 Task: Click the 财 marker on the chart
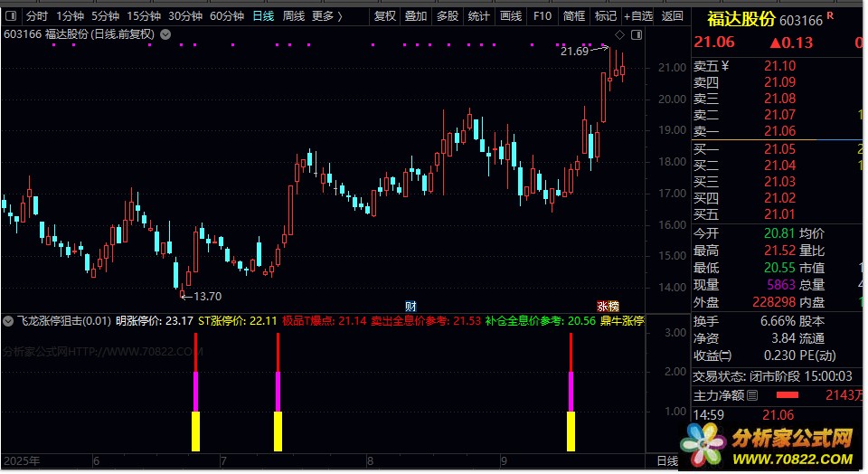[x=410, y=307]
